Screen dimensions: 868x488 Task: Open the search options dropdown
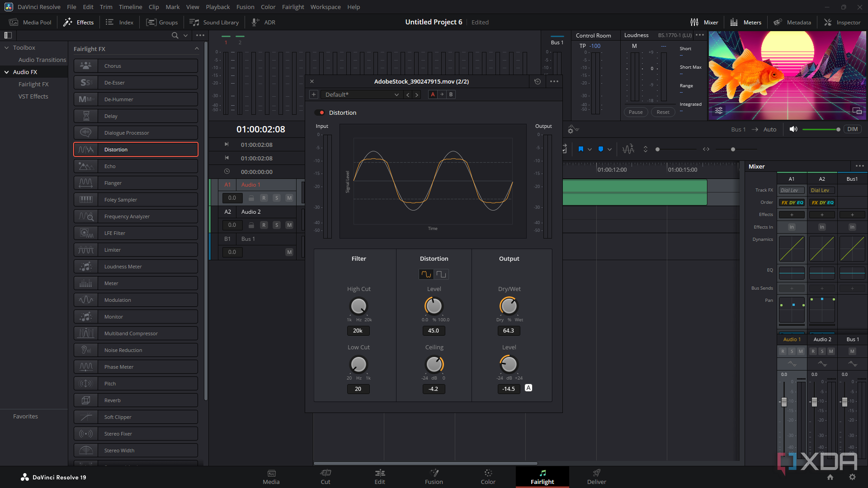pos(186,35)
